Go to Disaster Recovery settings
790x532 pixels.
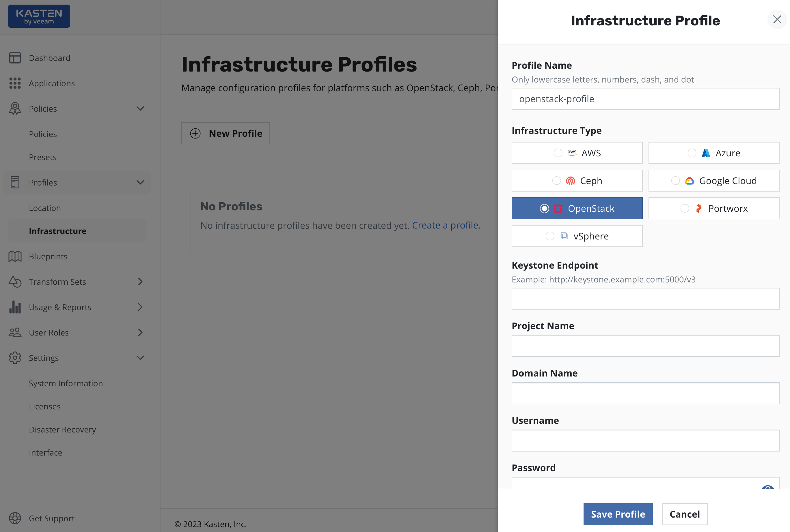click(62, 430)
